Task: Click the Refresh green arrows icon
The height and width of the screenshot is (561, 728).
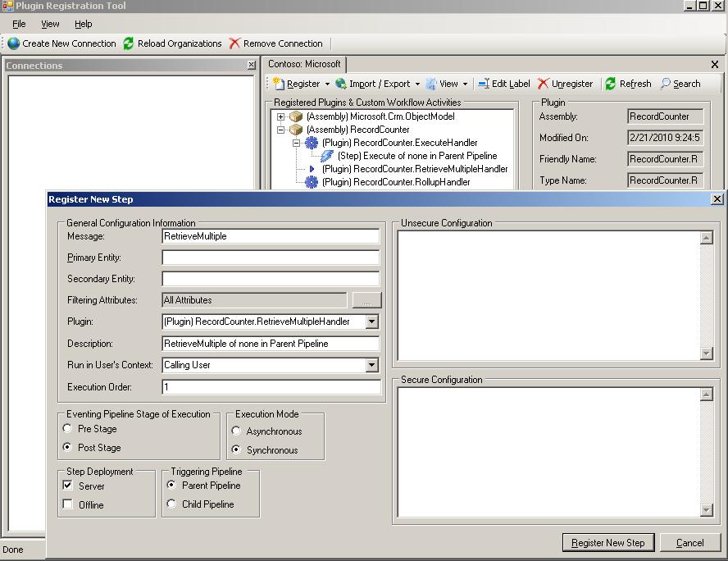Action: tap(611, 84)
